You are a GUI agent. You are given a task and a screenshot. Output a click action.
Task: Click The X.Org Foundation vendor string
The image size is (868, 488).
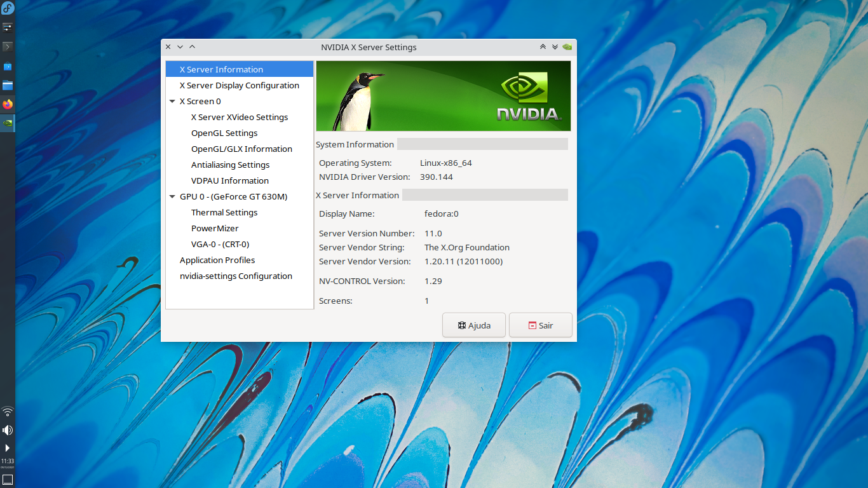coord(467,247)
